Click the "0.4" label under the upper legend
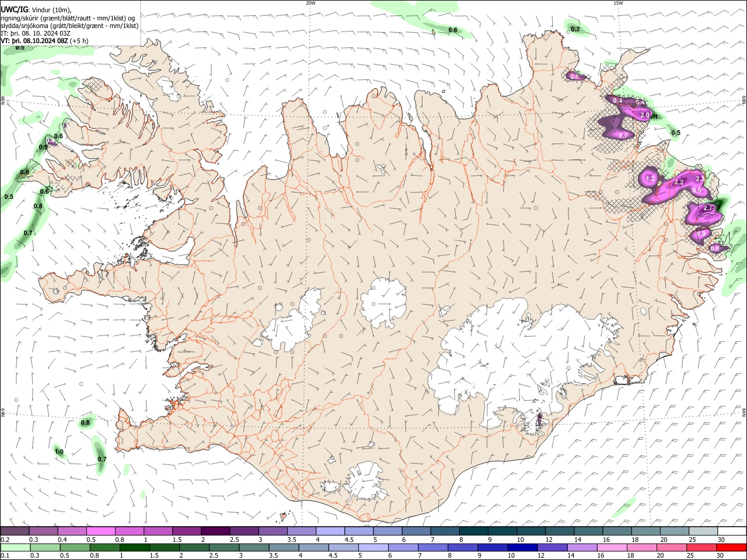 [62, 540]
